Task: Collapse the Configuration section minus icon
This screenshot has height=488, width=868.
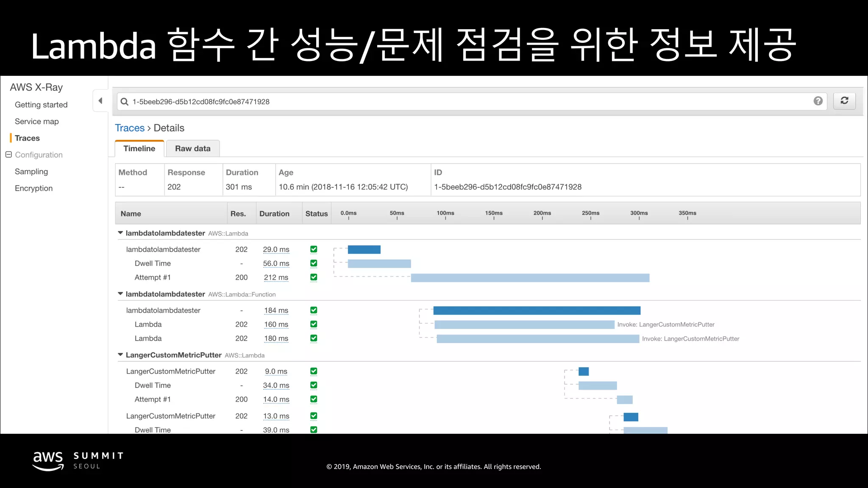Action: coord(8,155)
